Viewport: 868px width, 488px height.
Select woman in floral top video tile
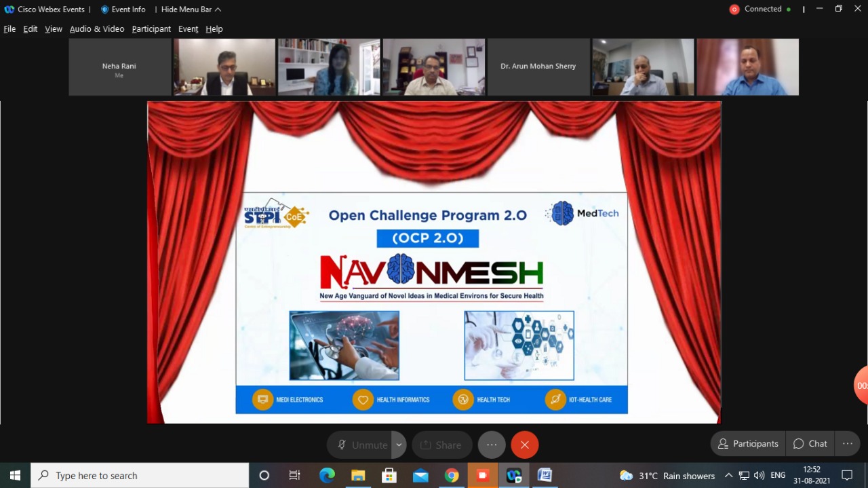[329, 67]
